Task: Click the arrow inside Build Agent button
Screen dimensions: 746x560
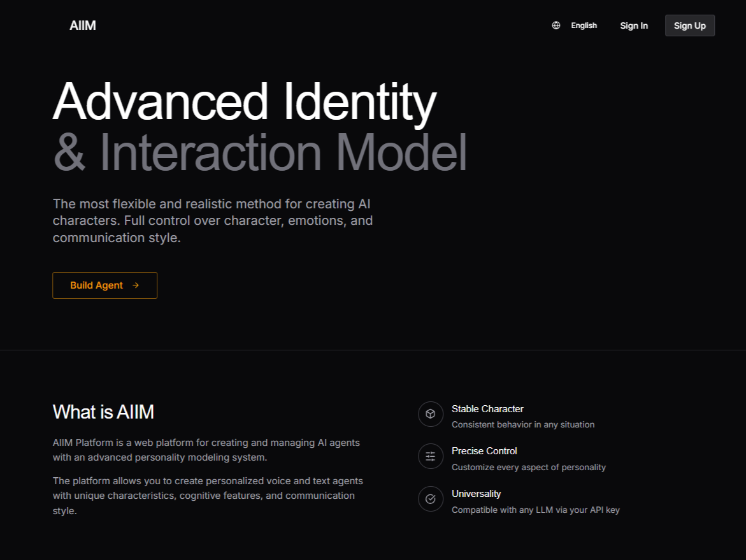Action: click(x=135, y=285)
